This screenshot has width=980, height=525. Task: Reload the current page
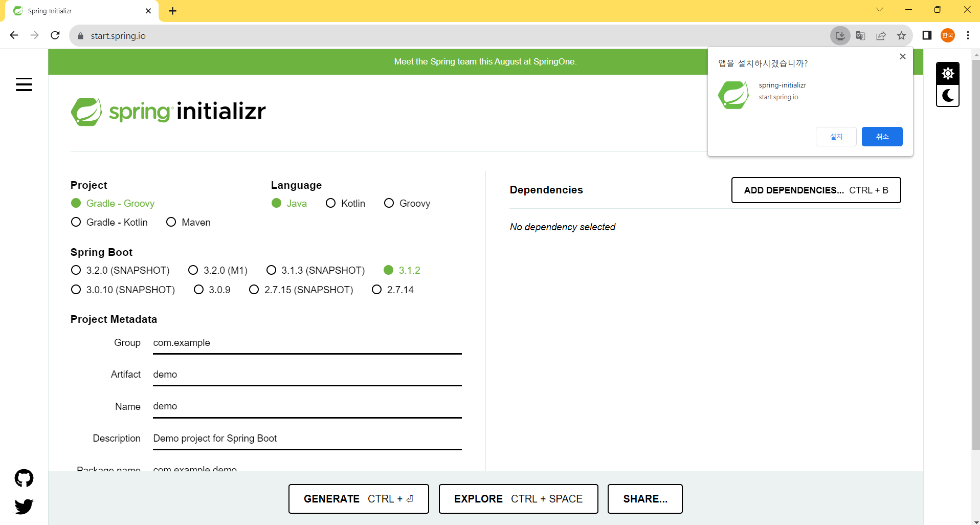pos(55,35)
